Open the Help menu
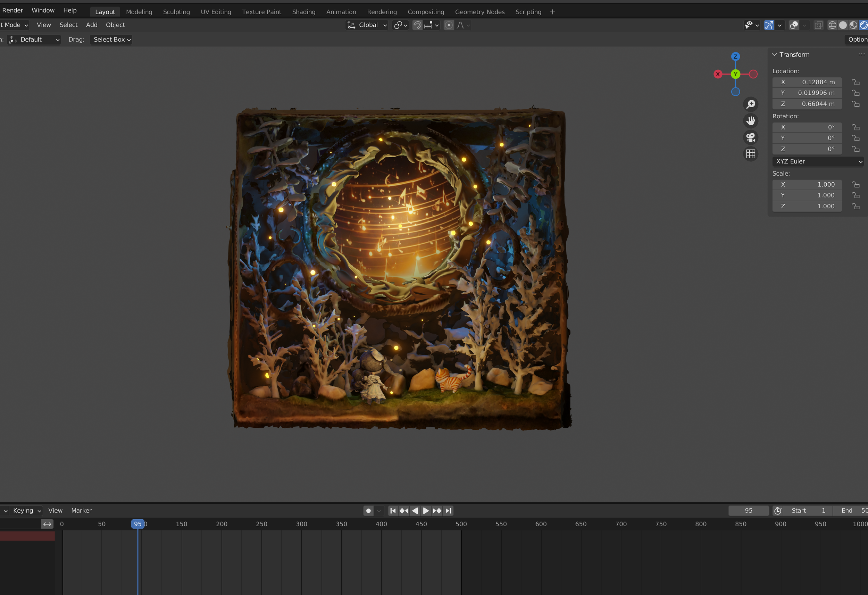The height and width of the screenshot is (595, 868). tap(70, 10)
